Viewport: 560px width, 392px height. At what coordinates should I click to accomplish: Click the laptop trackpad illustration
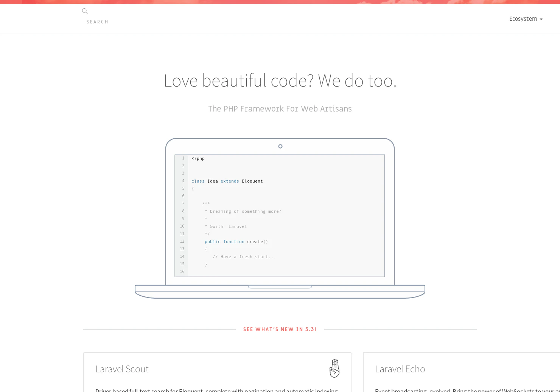(280, 287)
